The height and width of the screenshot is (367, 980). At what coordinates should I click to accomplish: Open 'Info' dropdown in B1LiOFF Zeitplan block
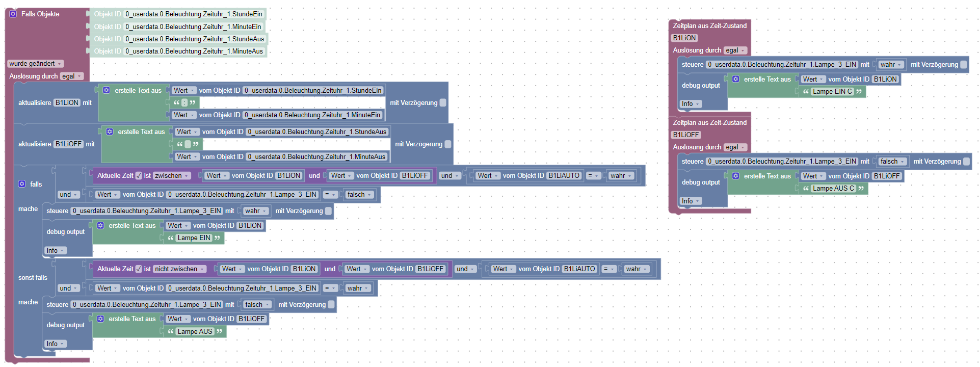691,201
